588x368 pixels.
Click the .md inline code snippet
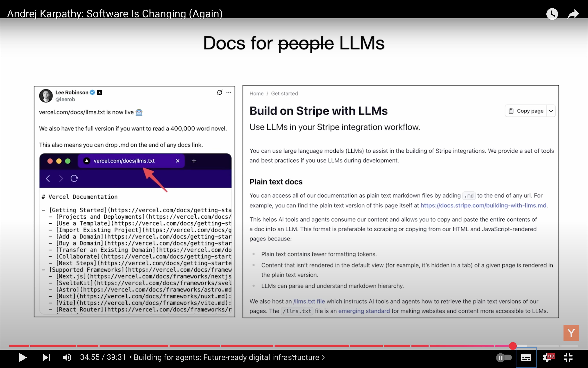point(469,196)
